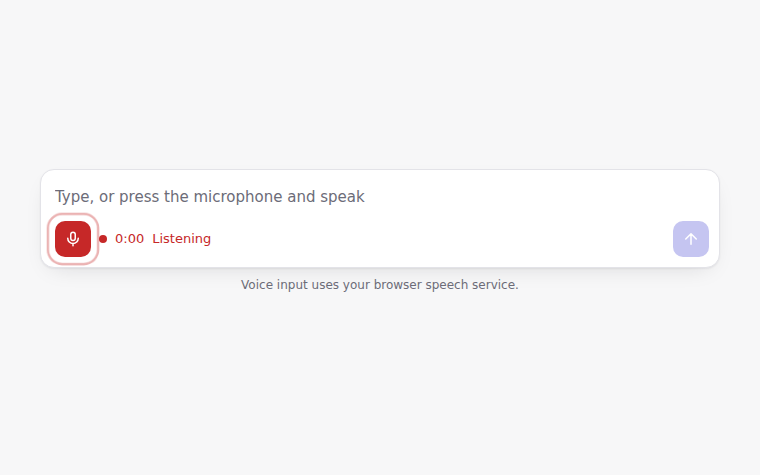Submit message using the purple arrow button
760x475 pixels.
[x=691, y=239]
